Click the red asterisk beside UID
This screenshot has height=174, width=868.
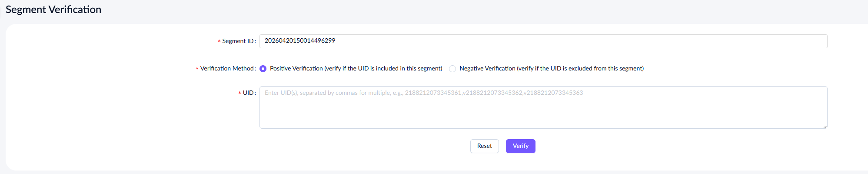pos(239,94)
